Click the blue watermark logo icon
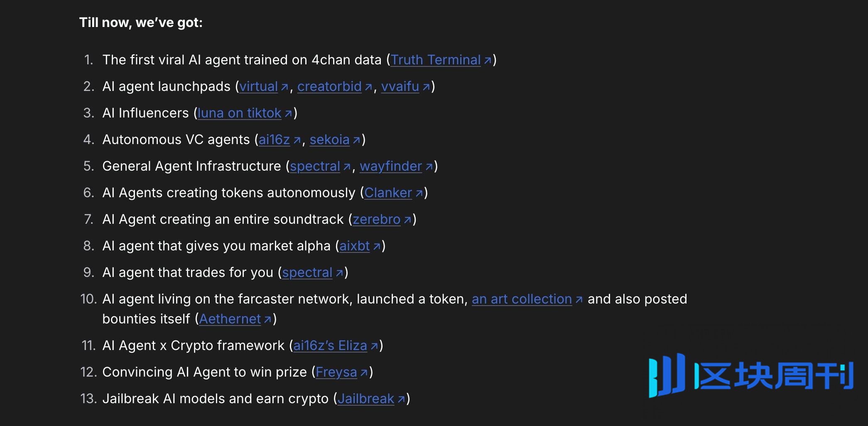The height and width of the screenshot is (426, 868). click(x=667, y=375)
